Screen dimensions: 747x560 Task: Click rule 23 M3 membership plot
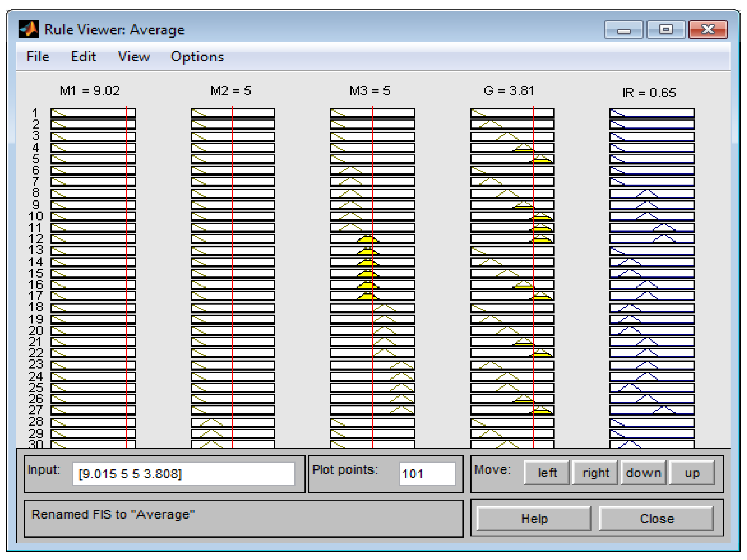click(372, 365)
